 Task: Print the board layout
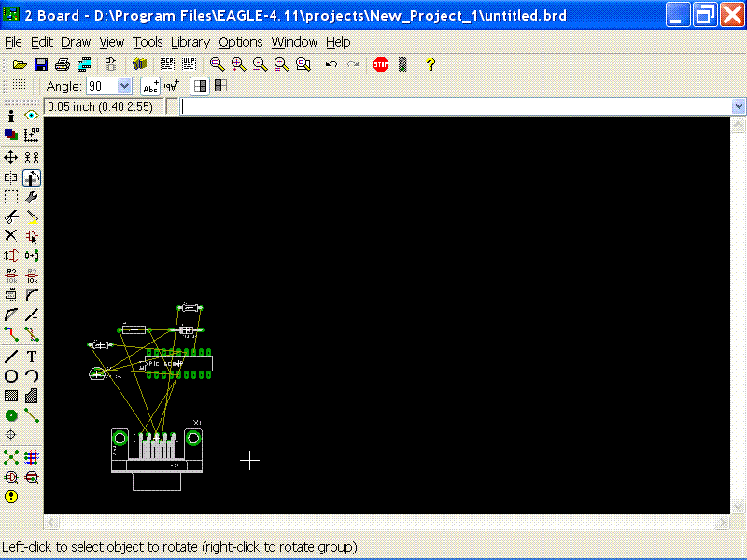63,64
